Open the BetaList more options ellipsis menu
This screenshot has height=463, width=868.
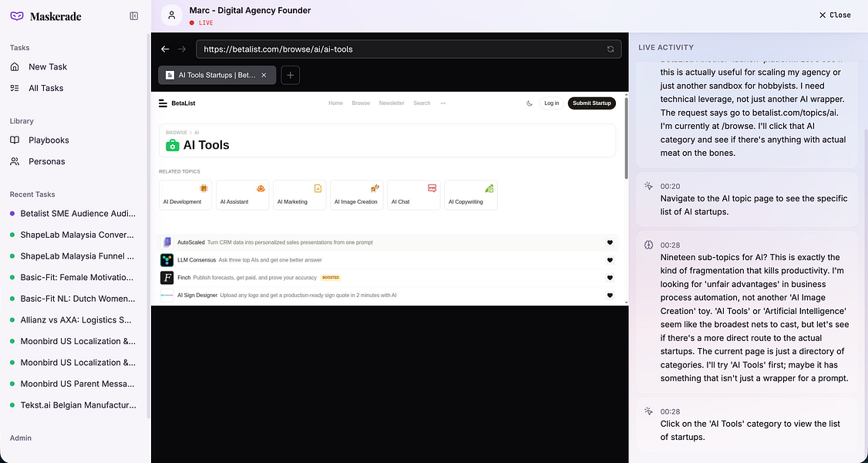442,103
